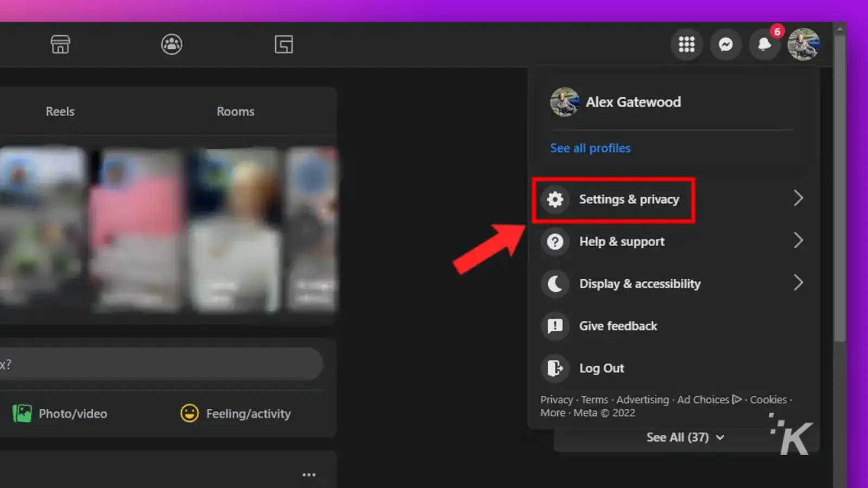
Task: Open Display & accessibility menu entry
Action: coord(673,284)
